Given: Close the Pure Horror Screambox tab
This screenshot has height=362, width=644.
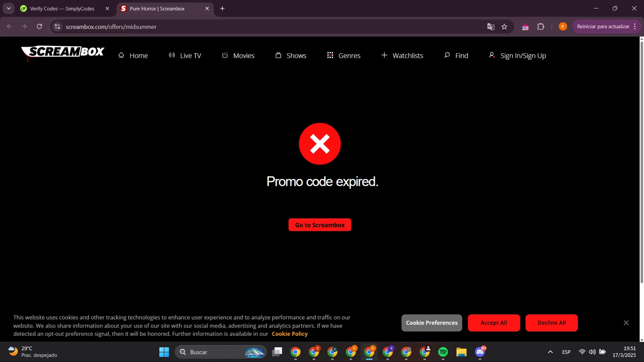Looking at the screenshot, I should 207,9.
